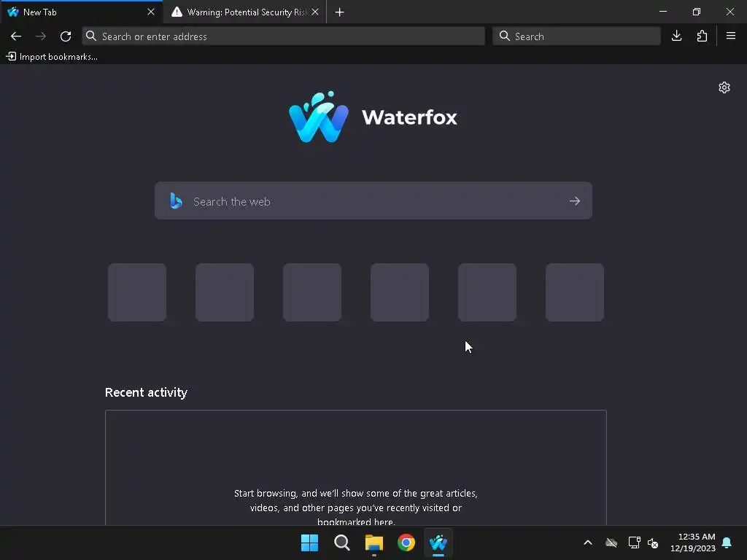
Task: Click the Waterfox logo on page
Action: click(373, 117)
